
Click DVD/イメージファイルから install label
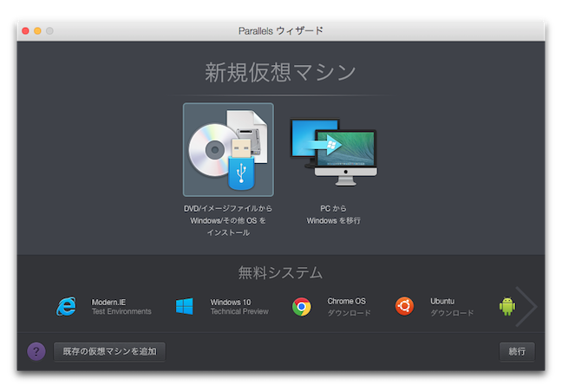[x=228, y=220]
